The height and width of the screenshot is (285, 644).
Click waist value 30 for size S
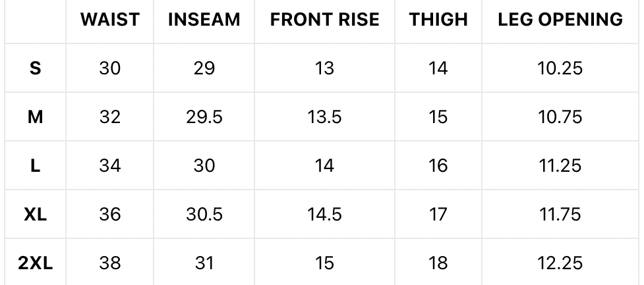(110, 68)
